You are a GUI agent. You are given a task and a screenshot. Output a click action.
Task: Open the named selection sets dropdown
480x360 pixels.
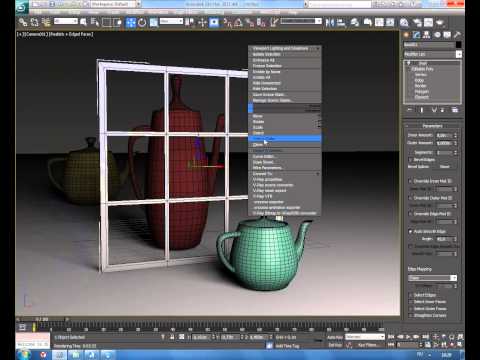pyautogui.click(x=301, y=21)
